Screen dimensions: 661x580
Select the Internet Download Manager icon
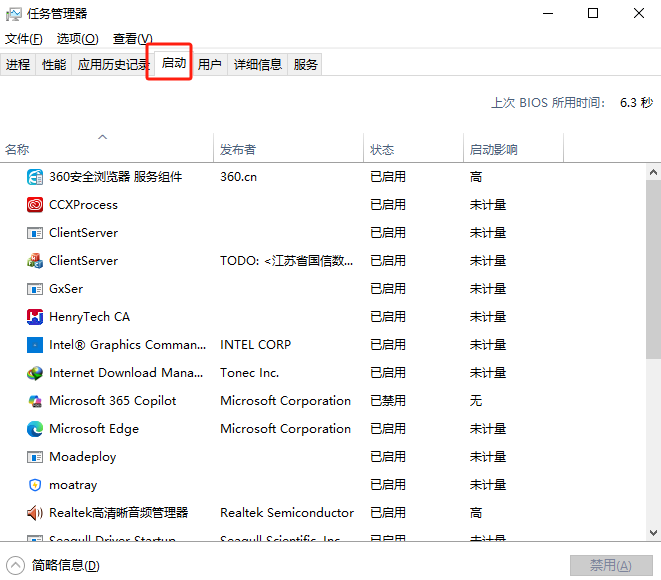[35, 373]
